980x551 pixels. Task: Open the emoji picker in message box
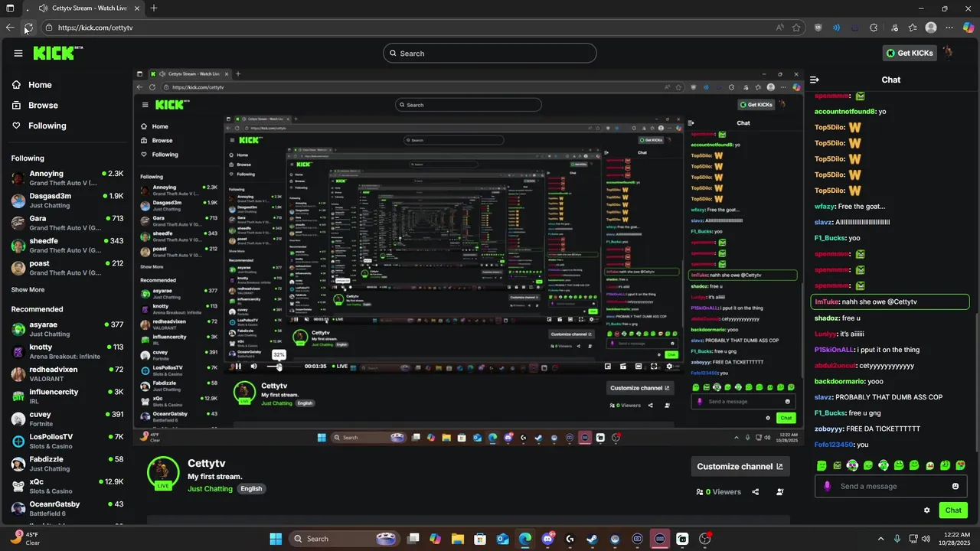955,486
